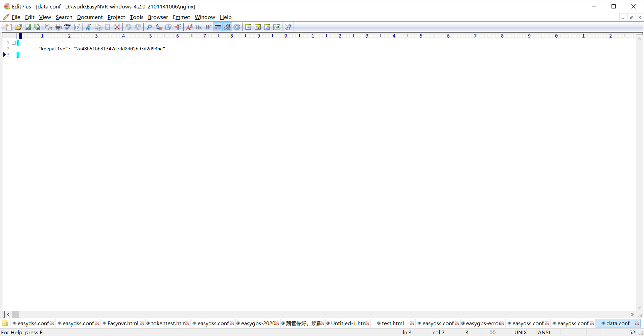Switch to the Untitled-1.htm tab
The image size is (644, 336).
[348, 323]
